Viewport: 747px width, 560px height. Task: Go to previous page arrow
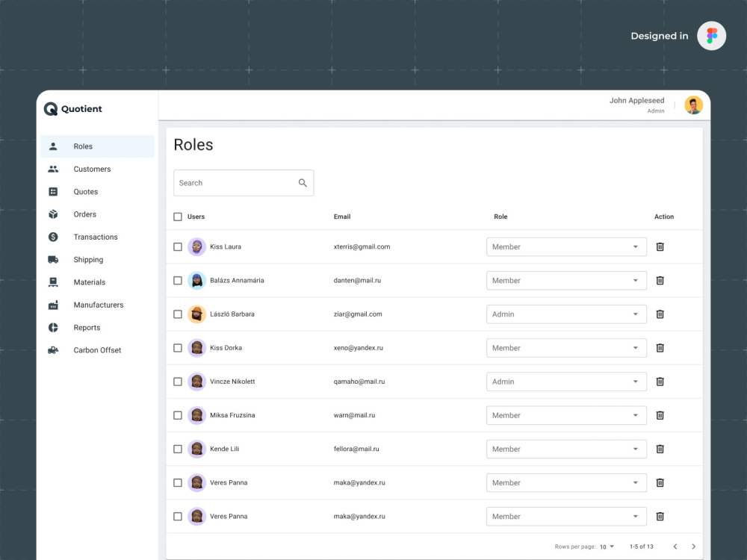pyautogui.click(x=675, y=547)
